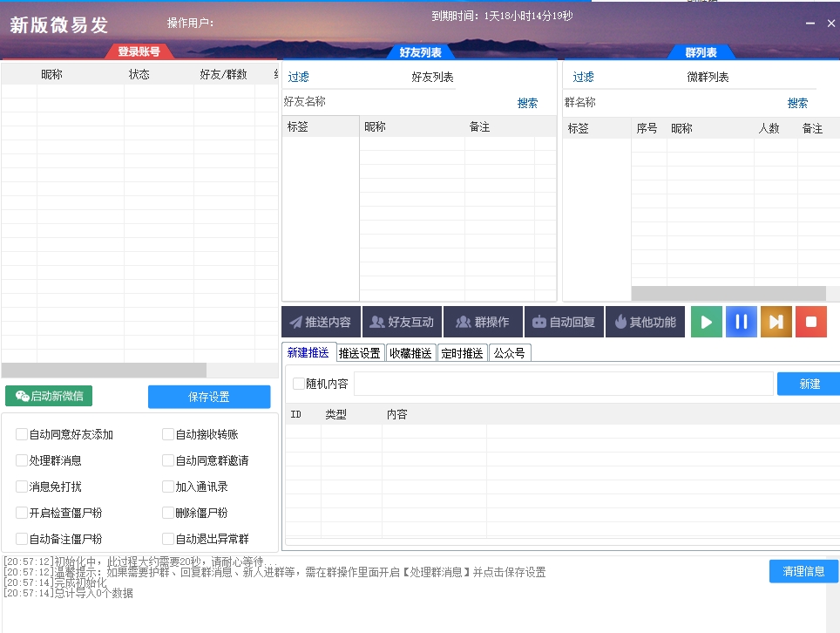Viewport: 840px width, 633px height.
Task: Open the 公众号 tab
Action: pyautogui.click(x=509, y=352)
